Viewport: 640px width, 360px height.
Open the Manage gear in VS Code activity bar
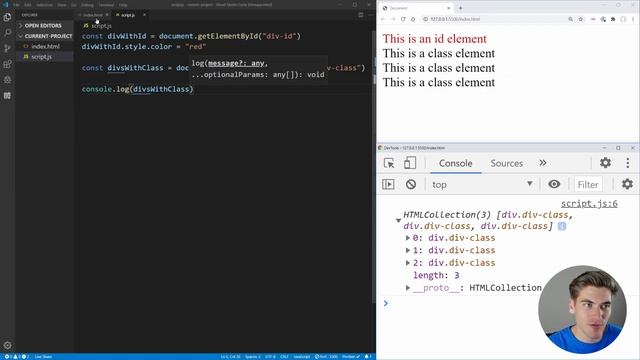pyautogui.click(x=7, y=345)
